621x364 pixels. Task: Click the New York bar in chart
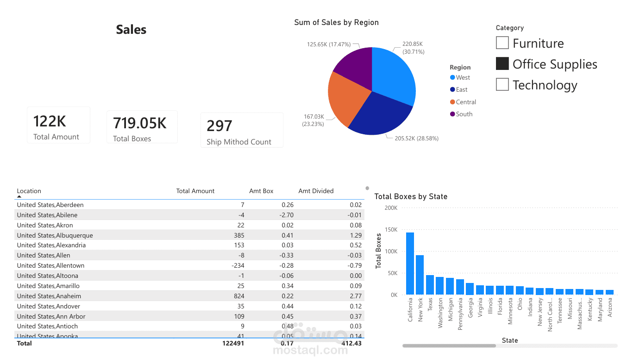point(420,275)
